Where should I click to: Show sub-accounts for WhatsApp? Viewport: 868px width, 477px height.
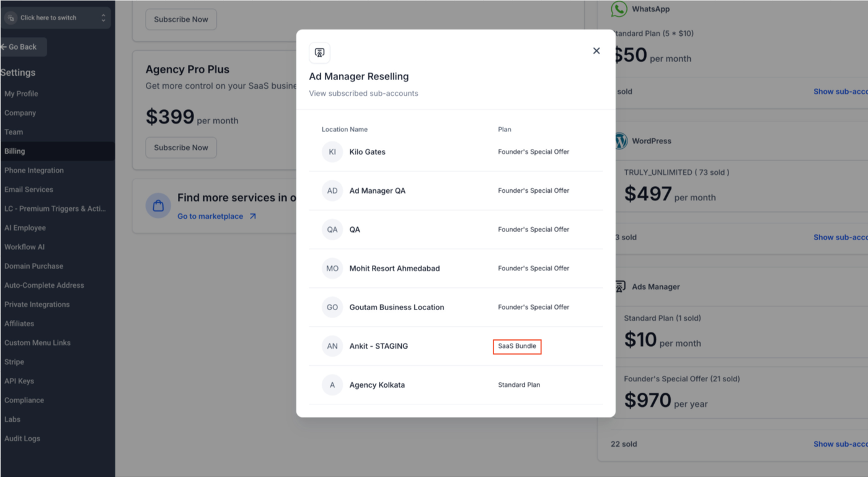[x=840, y=92]
